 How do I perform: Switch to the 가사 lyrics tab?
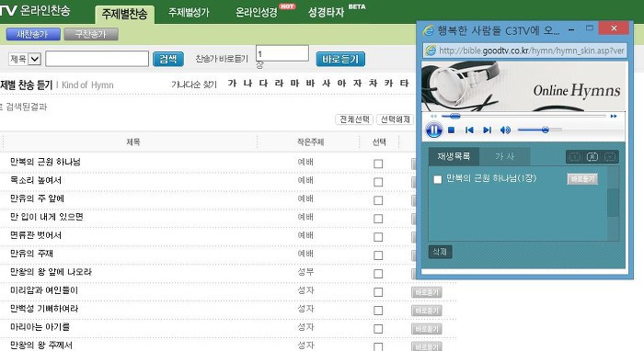coord(505,156)
